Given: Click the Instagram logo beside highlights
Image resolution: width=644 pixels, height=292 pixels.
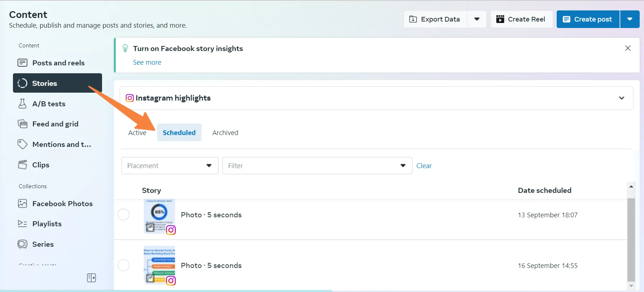Looking at the screenshot, I should tap(129, 98).
